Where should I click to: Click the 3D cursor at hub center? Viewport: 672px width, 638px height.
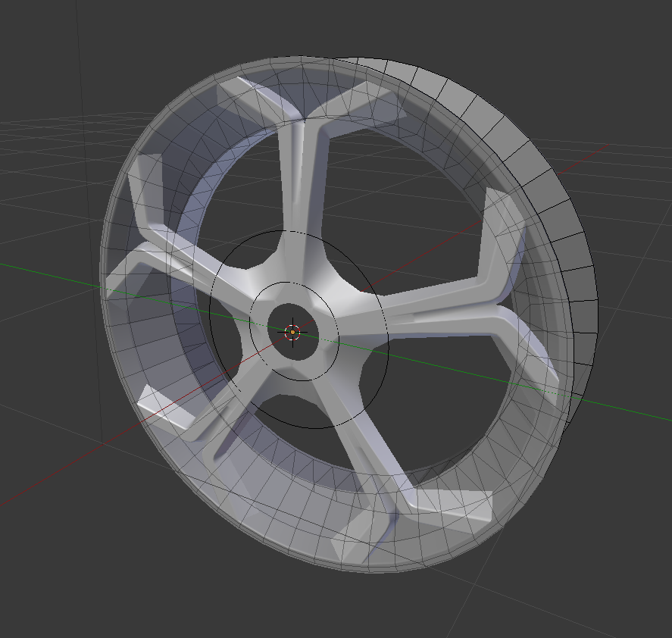tap(292, 331)
